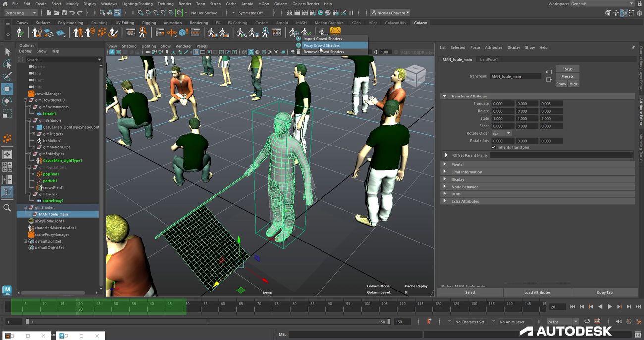Collapse glmCrowdLevel_0 in Outliner

25,100
